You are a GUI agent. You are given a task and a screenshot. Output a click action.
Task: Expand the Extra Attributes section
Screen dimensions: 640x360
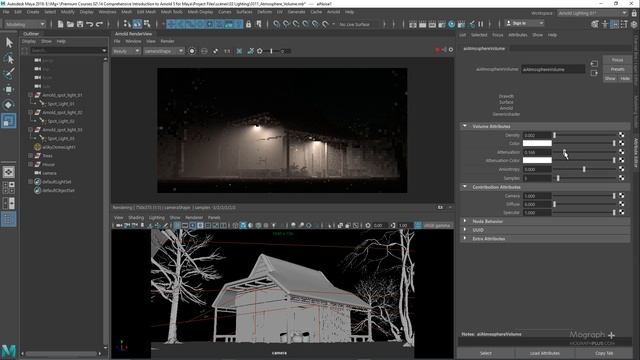click(464, 238)
